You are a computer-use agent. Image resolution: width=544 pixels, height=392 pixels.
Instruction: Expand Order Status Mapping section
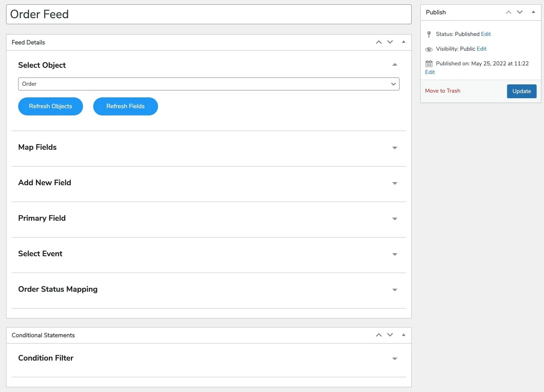(x=394, y=290)
